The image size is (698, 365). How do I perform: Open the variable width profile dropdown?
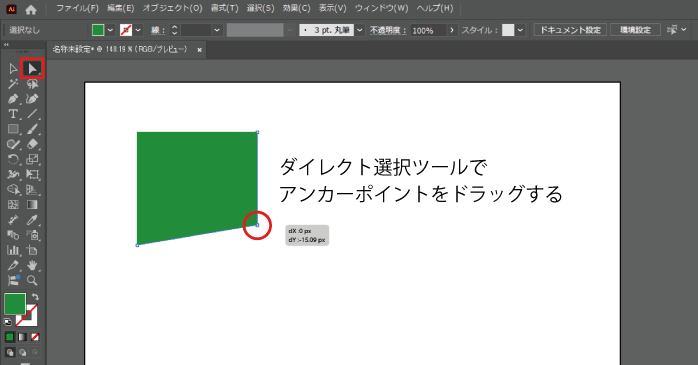[289, 30]
